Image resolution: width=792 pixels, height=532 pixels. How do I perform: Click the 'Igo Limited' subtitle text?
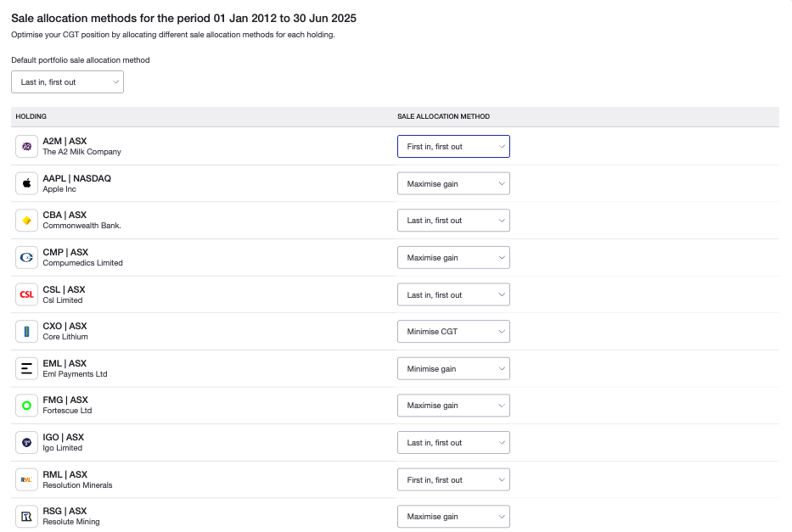(63, 448)
